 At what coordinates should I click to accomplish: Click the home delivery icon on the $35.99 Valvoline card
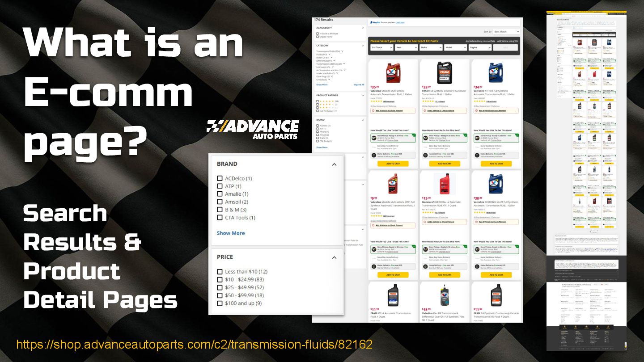[x=374, y=155]
